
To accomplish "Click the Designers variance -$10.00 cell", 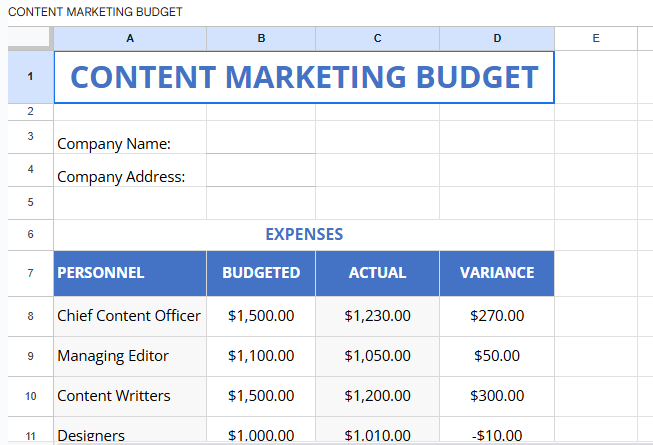I will point(497,434).
